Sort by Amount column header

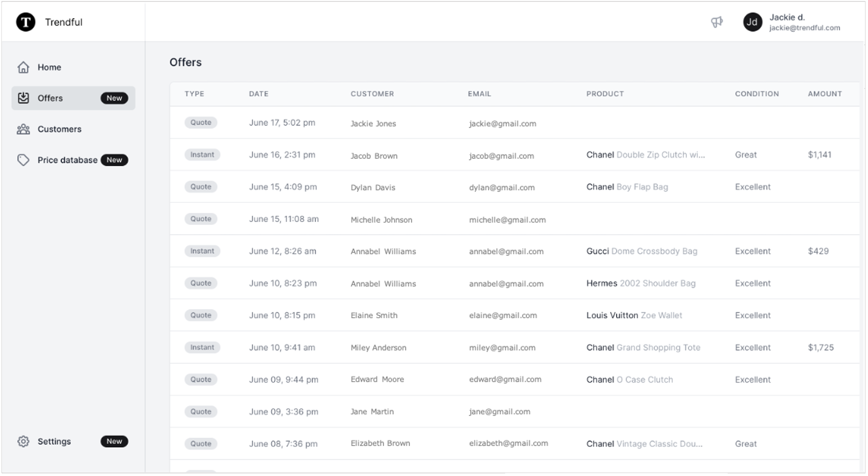(825, 94)
